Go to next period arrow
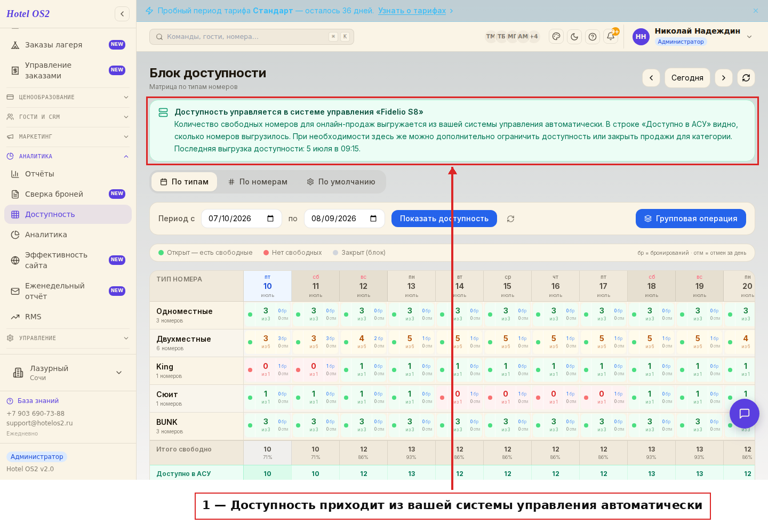The height and width of the screenshot is (532, 768). (724, 78)
